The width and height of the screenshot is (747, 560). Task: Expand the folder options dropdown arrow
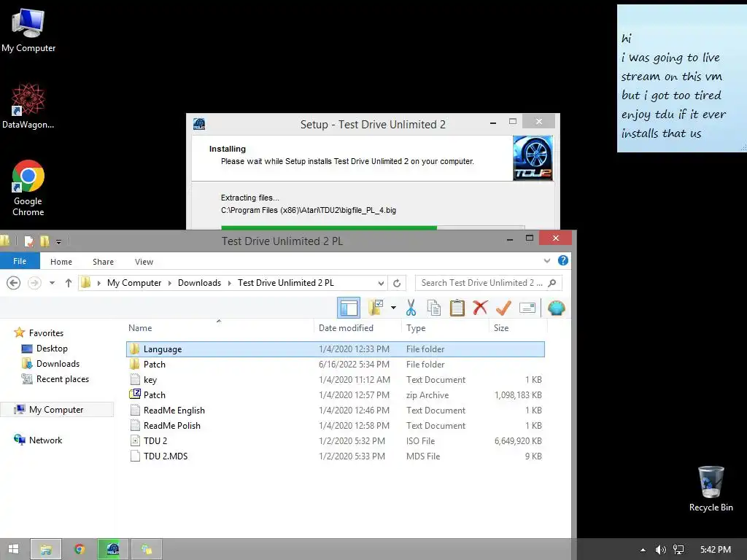click(x=393, y=308)
